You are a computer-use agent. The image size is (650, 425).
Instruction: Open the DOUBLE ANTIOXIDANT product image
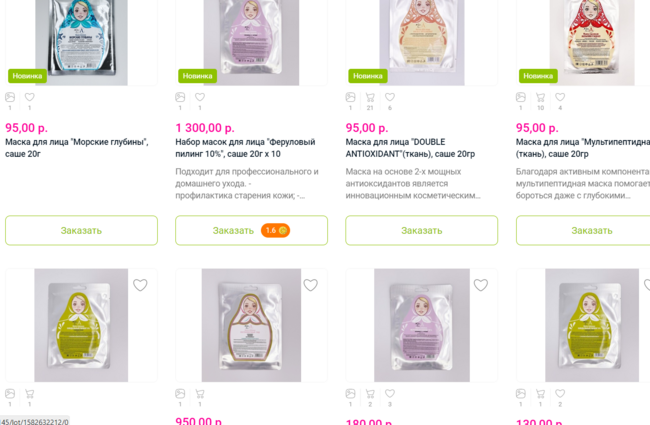pyautogui.click(x=422, y=42)
